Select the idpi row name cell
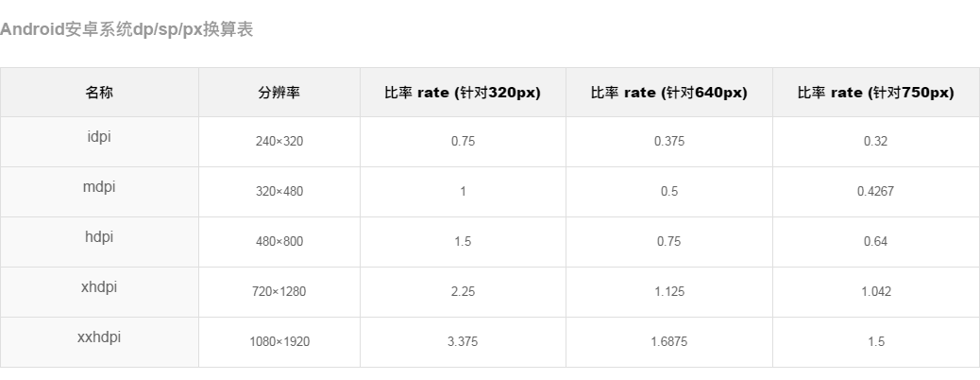This screenshot has width=980, height=380. pyautogui.click(x=99, y=142)
